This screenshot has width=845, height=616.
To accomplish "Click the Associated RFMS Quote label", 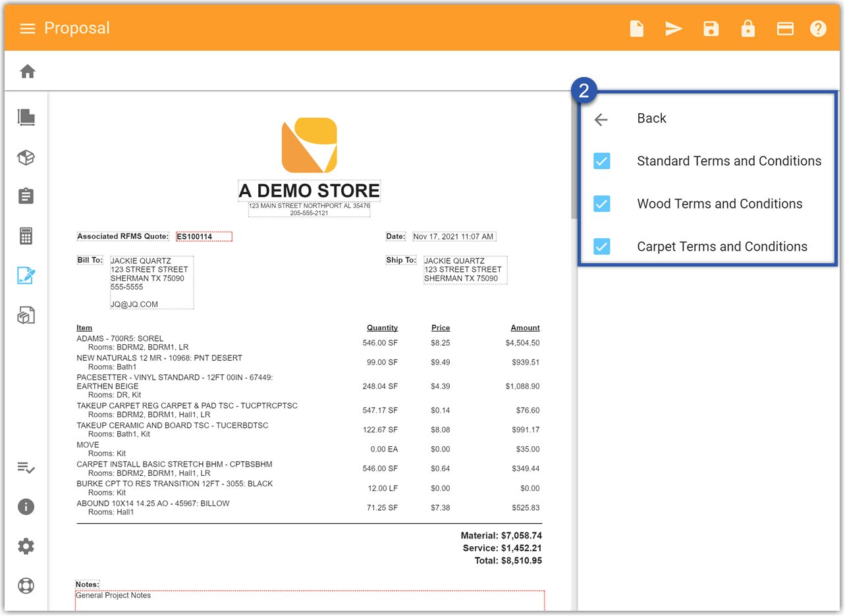I will point(123,236).
